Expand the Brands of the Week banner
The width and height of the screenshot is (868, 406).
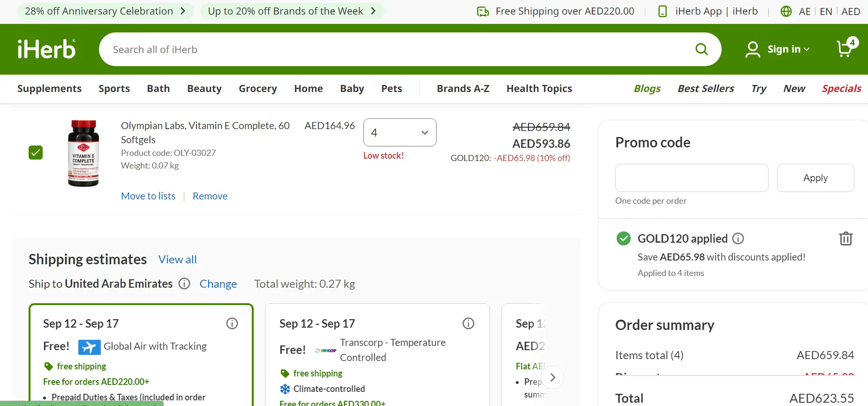click(292, 11)
